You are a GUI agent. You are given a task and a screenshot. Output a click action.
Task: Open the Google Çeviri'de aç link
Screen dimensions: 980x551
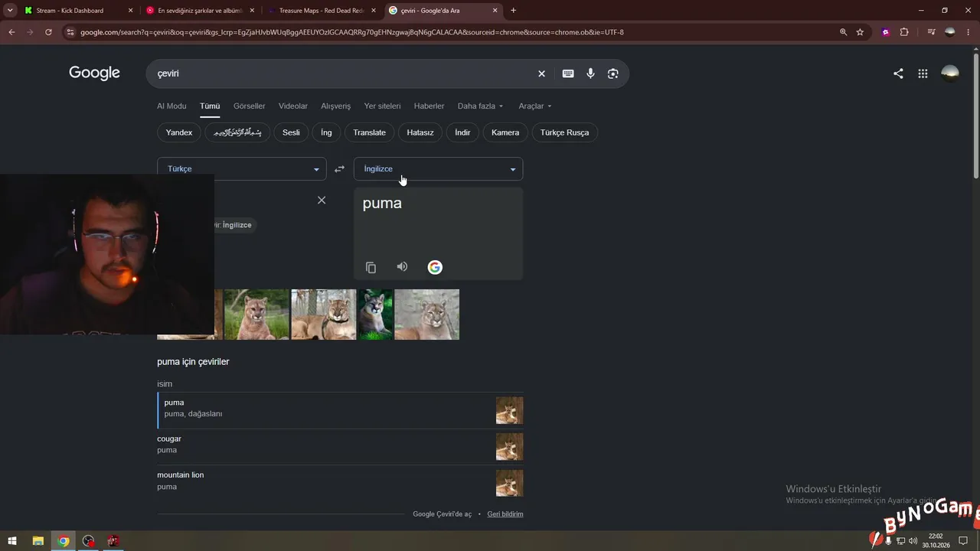(x=442, y=514)
